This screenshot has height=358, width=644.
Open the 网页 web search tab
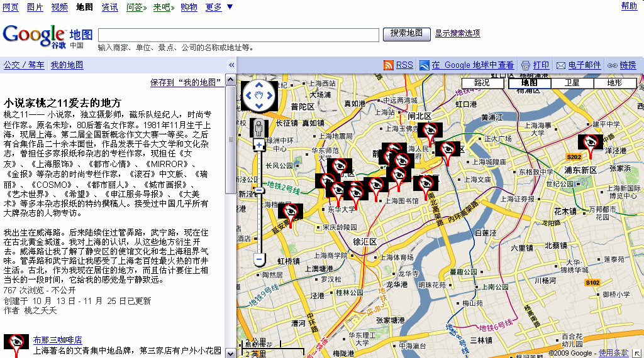coord(11,7)
